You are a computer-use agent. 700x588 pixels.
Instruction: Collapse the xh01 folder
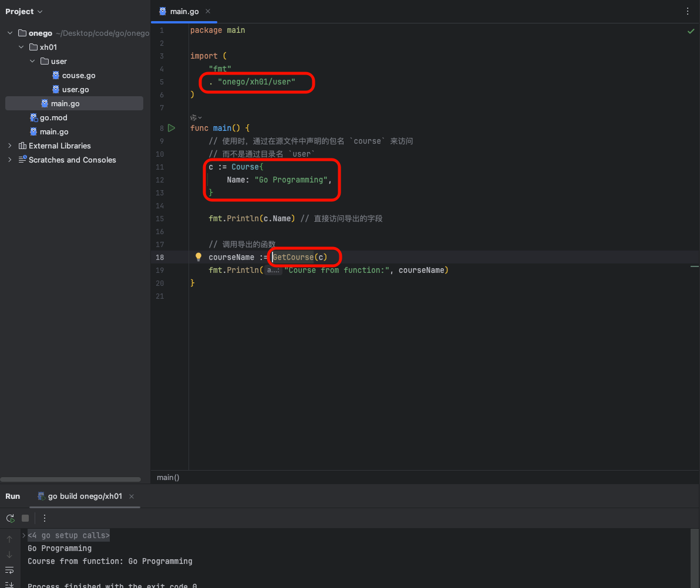tap(21, 47)
